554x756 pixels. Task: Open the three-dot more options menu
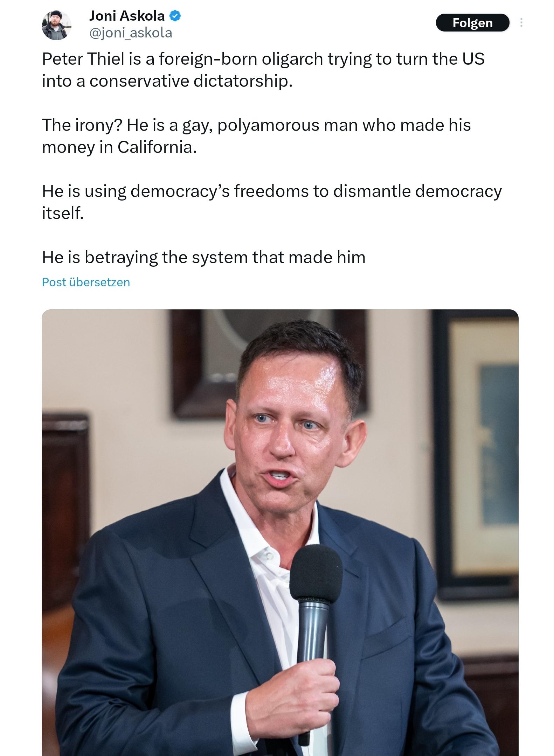point(521,23)
